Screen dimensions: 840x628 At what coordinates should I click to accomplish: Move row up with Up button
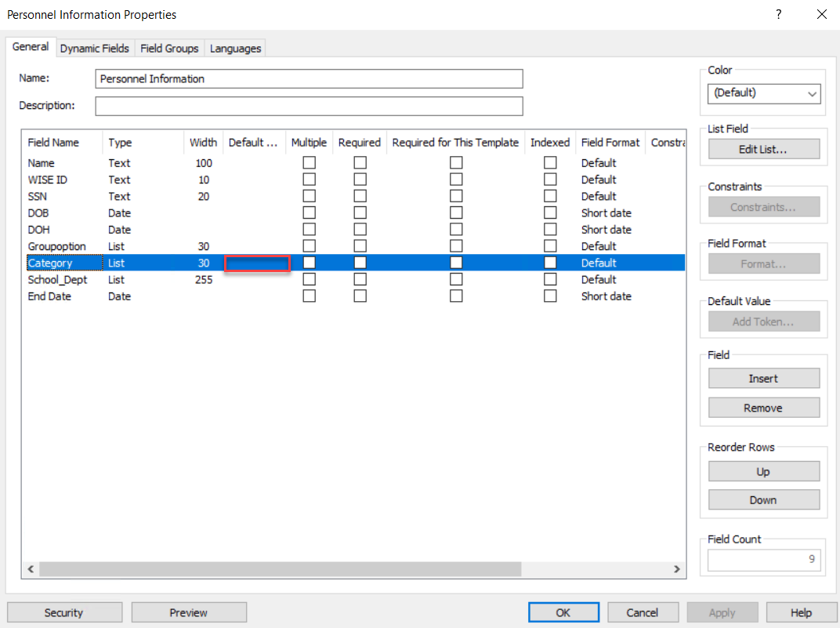click(x=763, y=471)
